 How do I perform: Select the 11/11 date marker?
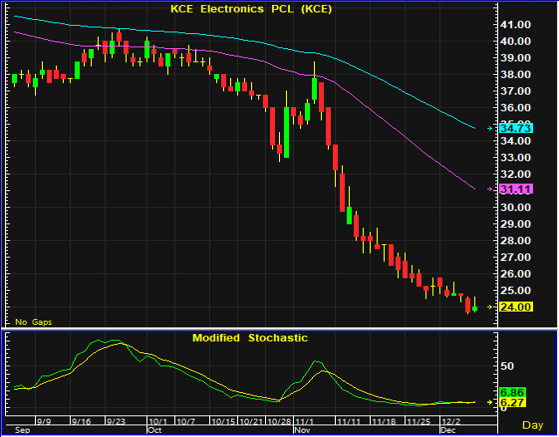pyautogui.click(x=349, y=422)
